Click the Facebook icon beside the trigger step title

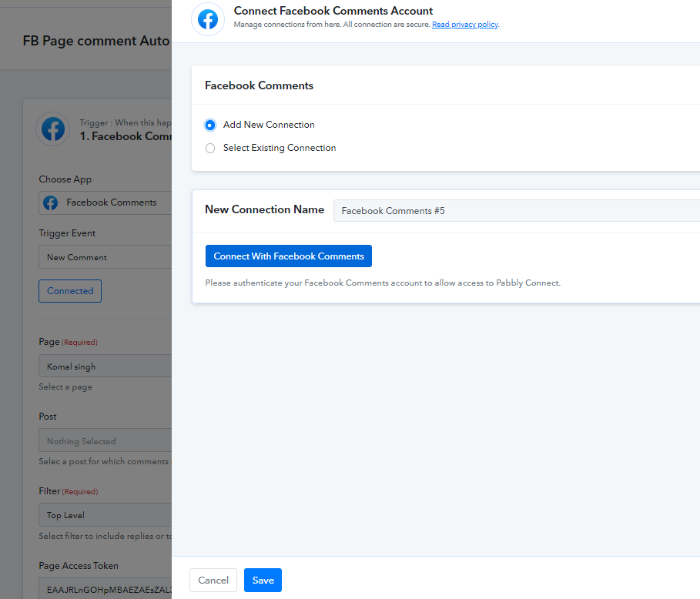[53, 129]
